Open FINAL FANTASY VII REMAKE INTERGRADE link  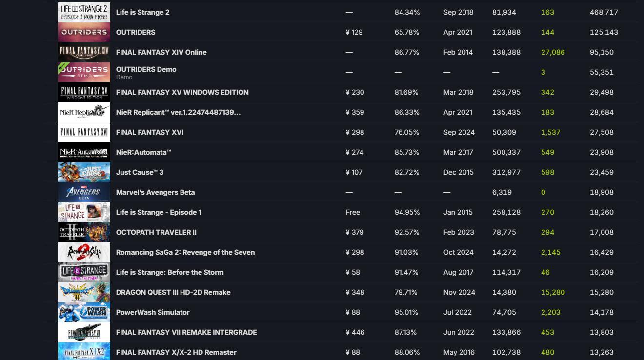186,332
